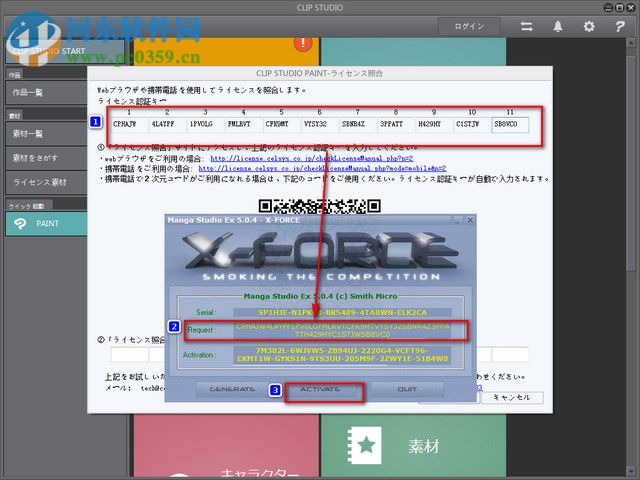640x480 pixels.
Task: Click license key field number 4
Action: click(x=243, y=124)
